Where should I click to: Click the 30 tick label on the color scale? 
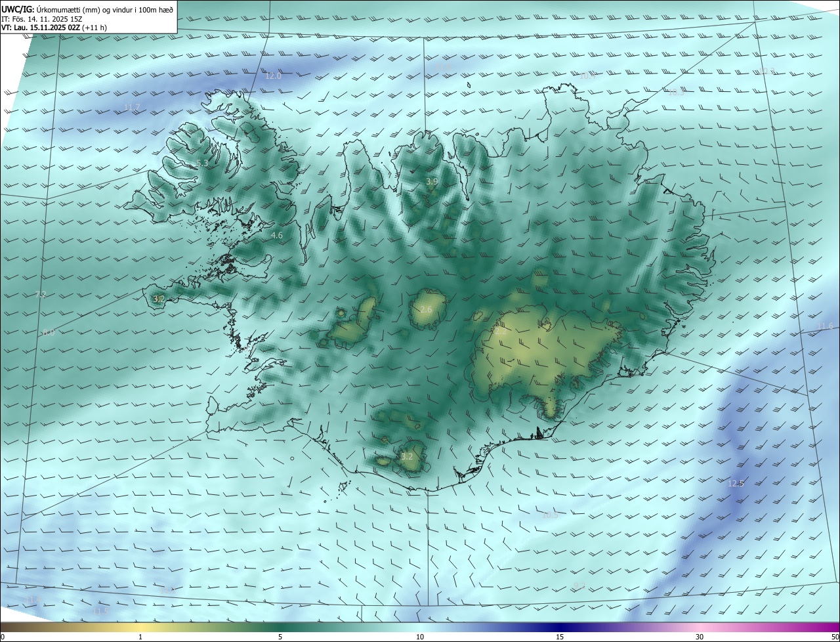coord(700,637)
